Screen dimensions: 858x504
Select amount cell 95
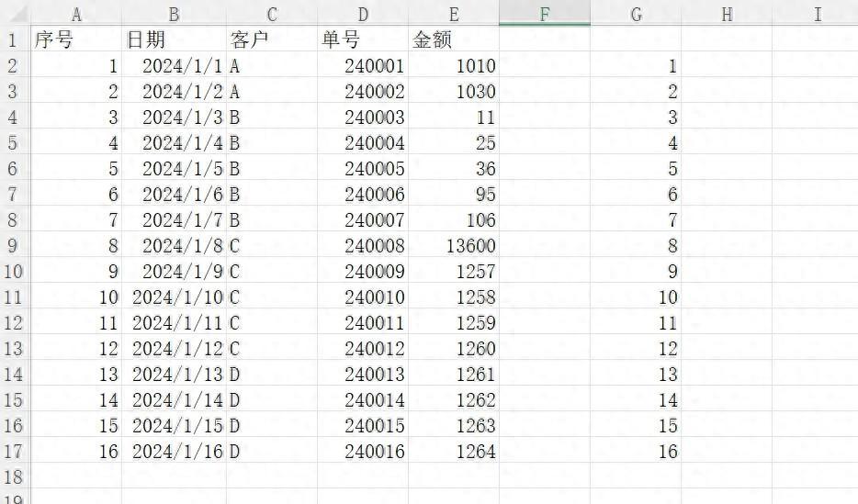point(454,194)
